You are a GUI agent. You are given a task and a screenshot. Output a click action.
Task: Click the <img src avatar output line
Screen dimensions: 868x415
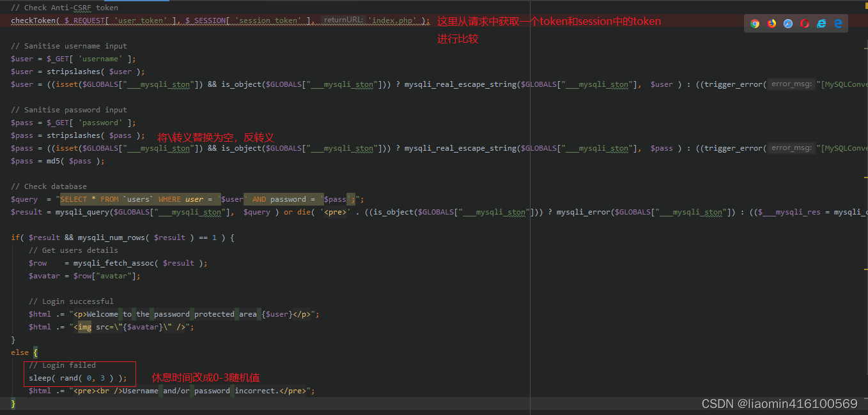click(111, 327)
